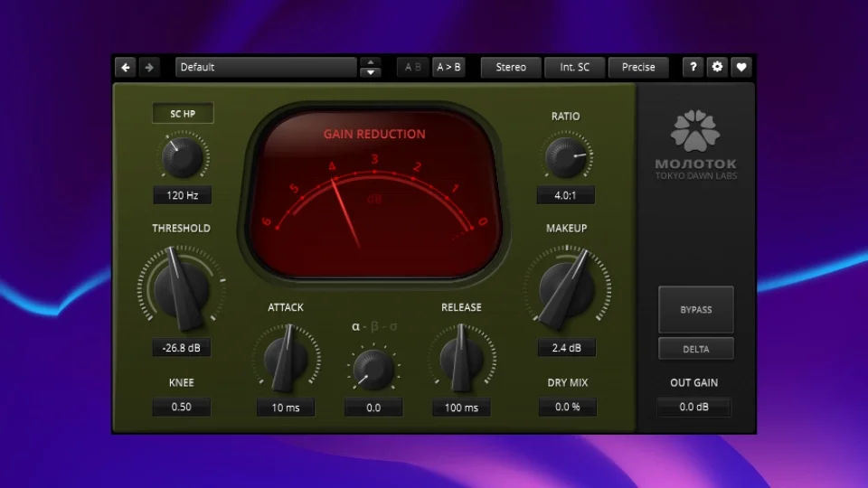Edit the -26.8 dB threshold value
Screen dimensions: 868x488
click(x=181, y=347)
